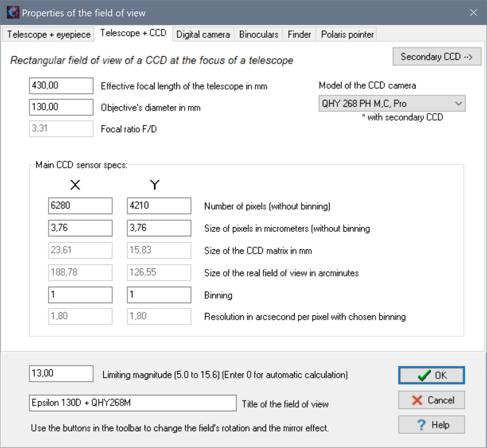Image resolution: width=487 pixels, height=448 pixels.
Task: Switch to the Telescope + eyepiece tab
Action: [x=49, y=35]
